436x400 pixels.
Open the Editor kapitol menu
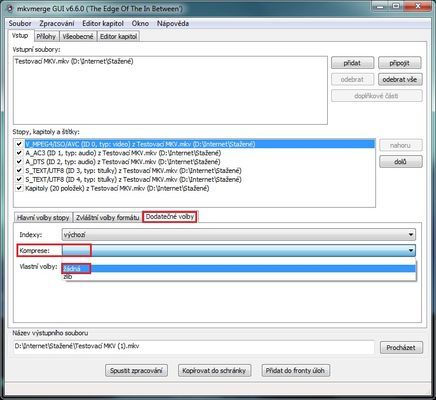[x=103, y=24]
